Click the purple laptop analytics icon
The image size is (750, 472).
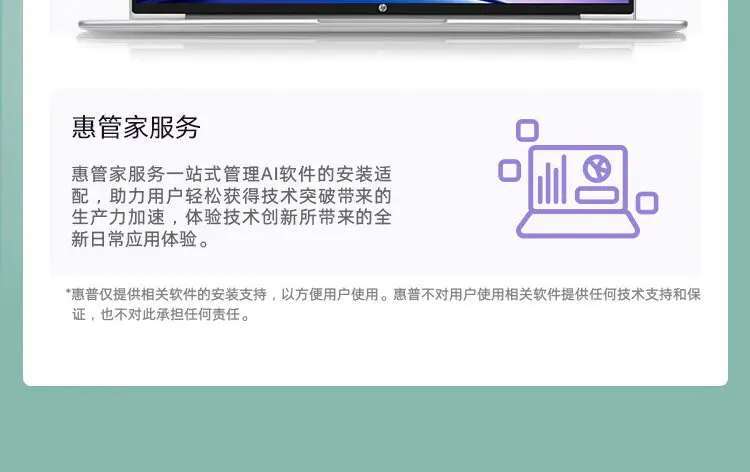click(x=578, y=179)
